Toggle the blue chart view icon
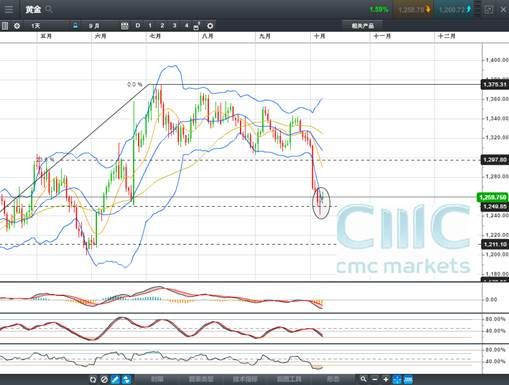 pyautogui.click(x=408, y=379)
